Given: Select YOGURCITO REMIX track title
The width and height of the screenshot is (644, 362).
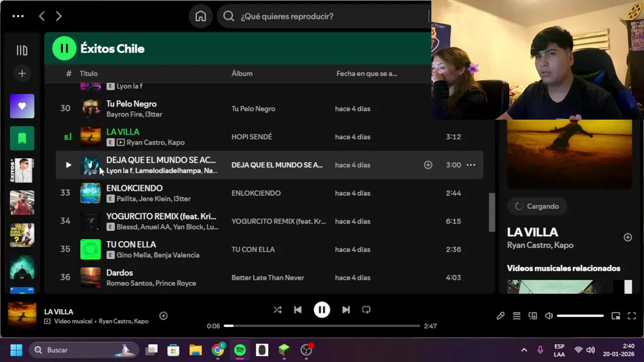Looking at the screenshot, I should 161,216.
